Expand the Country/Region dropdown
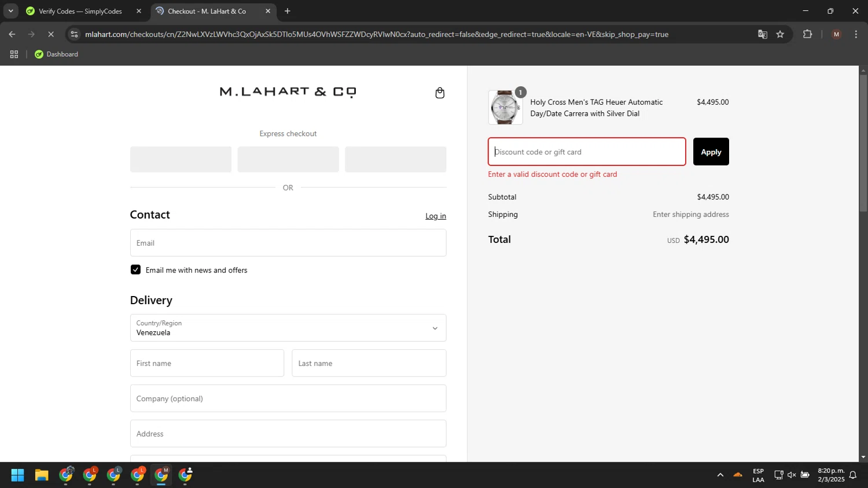 (x=288, y=328)
